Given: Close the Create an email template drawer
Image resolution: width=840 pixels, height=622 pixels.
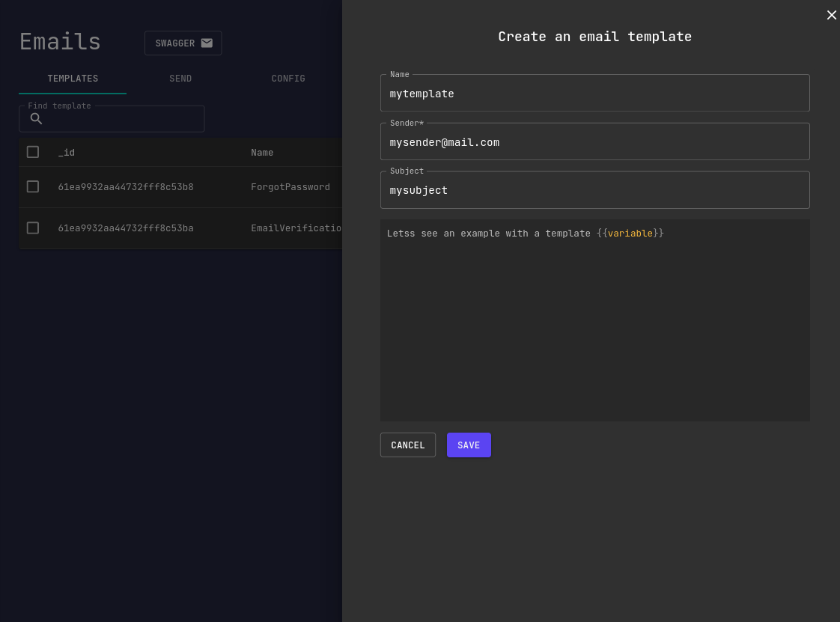Looking at the screenshot, I should (x=832, y=15).
